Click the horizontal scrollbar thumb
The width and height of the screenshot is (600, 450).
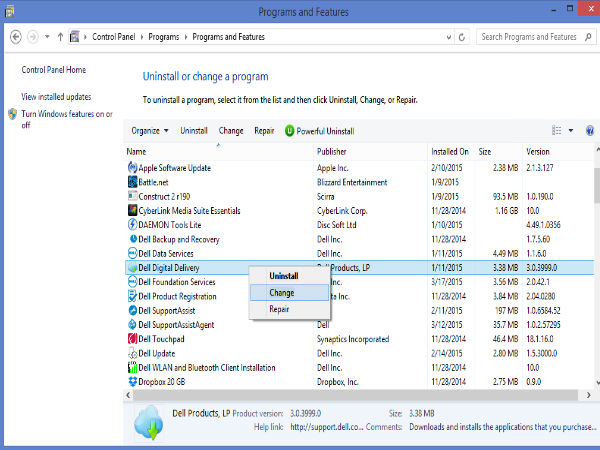(x=355, y=395)
